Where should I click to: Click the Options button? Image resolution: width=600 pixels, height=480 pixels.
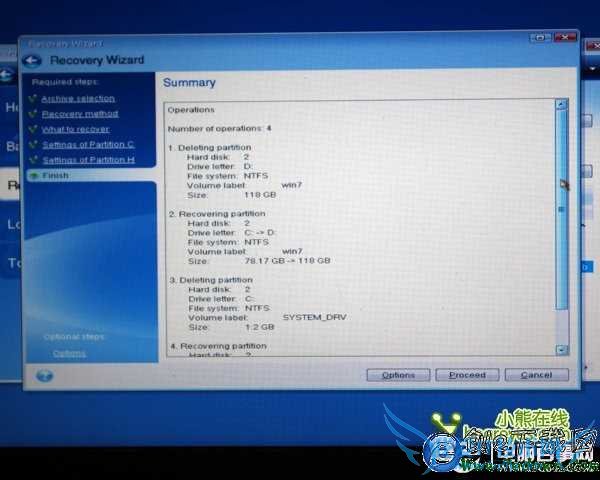(x=398, y=375)
